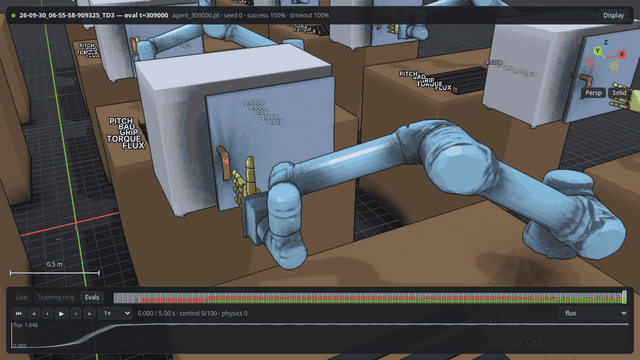The image size is (640, 360).
Task: Click the run title ending 'eval t=309000'
Action: (94, 15)
